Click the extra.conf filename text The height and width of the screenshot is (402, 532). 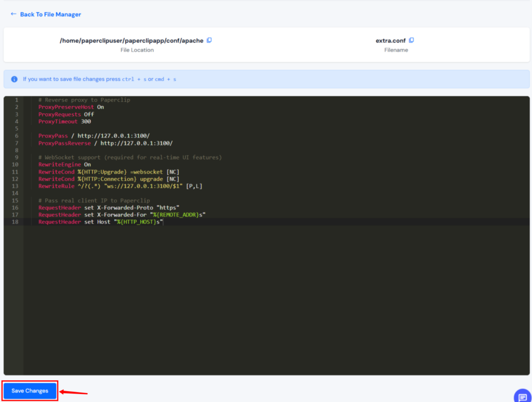pyautogui.click(x=391, y=41)
